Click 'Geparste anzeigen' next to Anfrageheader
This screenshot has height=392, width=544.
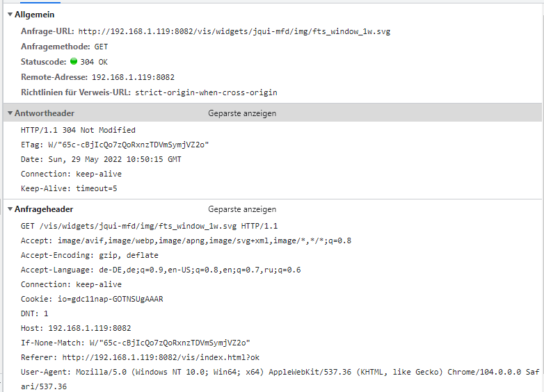pos(242,209)
